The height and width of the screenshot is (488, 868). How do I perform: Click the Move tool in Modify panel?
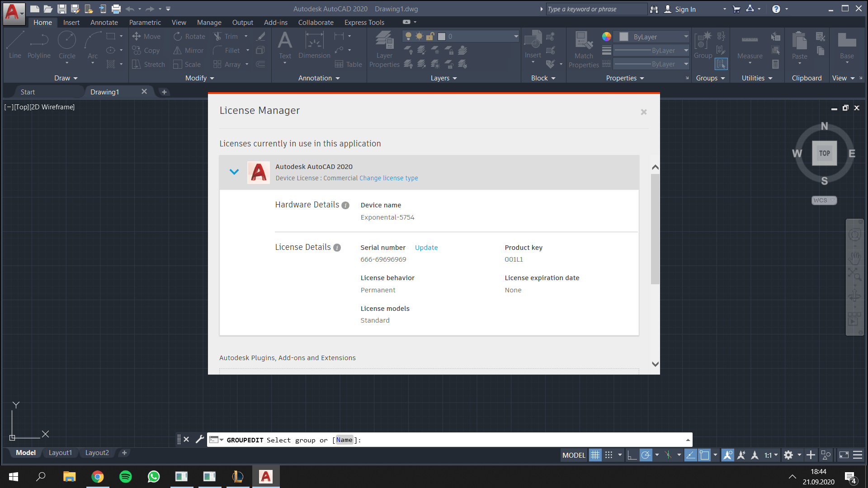(x=146, y=37)
